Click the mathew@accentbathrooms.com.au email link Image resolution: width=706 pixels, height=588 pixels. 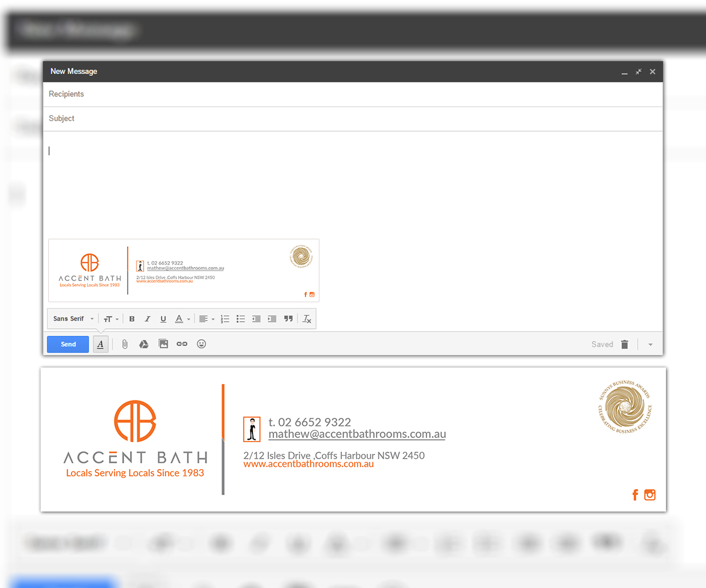357,434
